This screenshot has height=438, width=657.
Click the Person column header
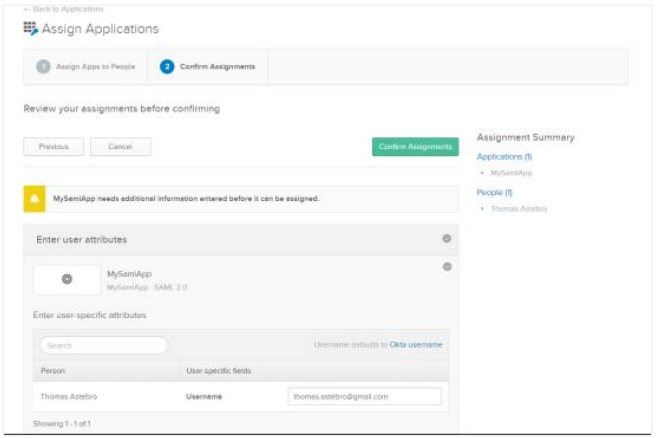(53, 371)
